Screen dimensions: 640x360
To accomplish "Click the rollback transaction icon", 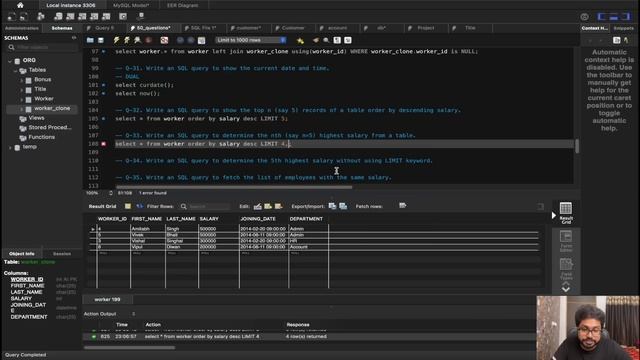I will (191, 40).
